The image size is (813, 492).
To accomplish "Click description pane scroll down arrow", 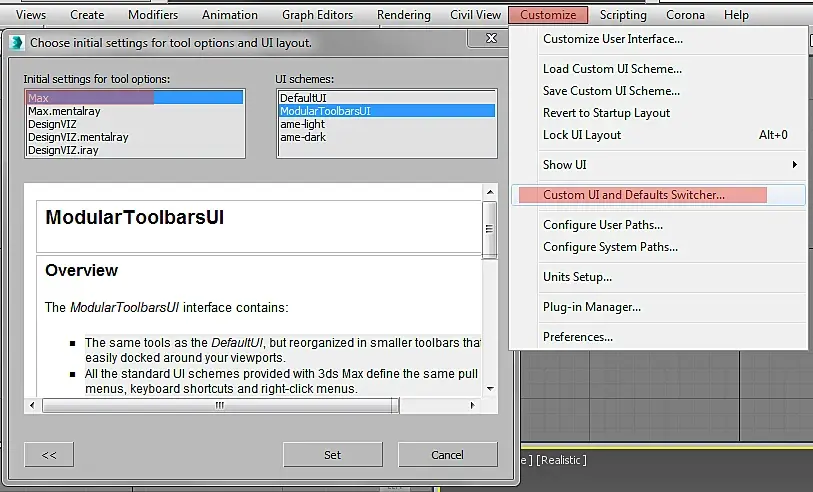I will tap(490, 388).
